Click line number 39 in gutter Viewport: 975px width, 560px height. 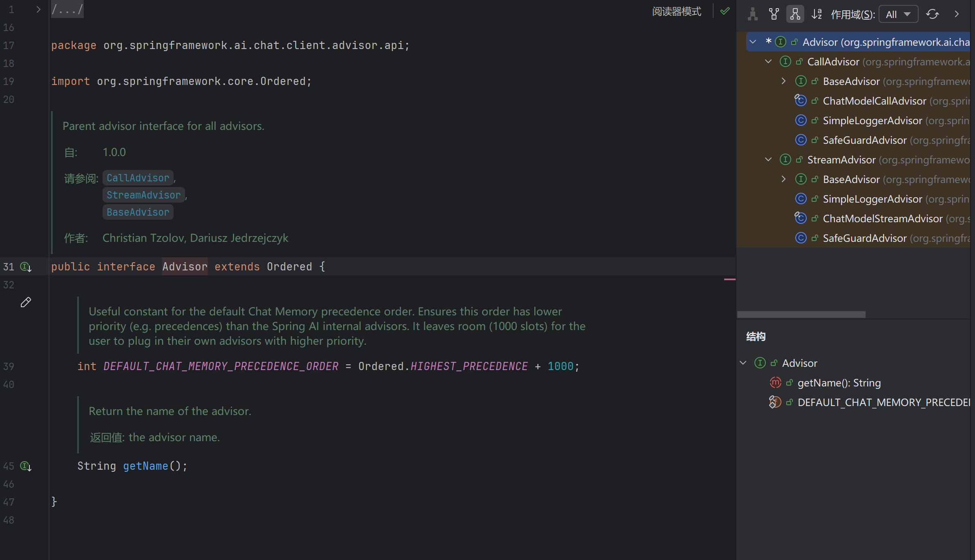click(9, 366)
